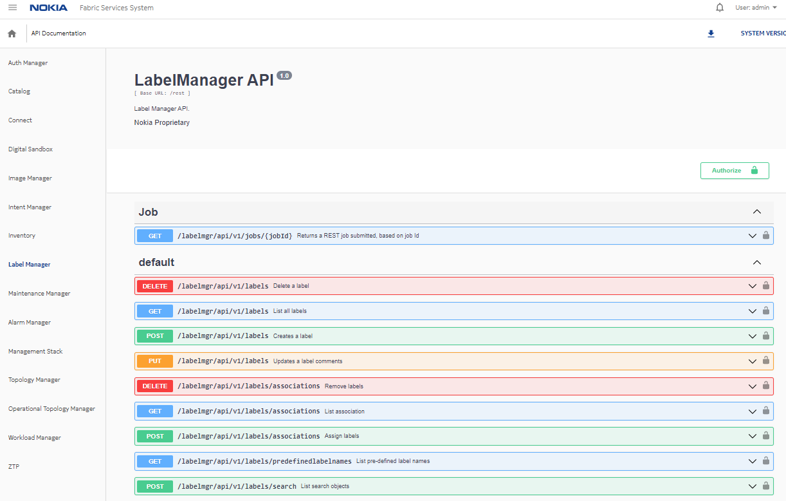Expand the Delete a label chevron
This screenshot has height=501, width=786.
(752, 286)
